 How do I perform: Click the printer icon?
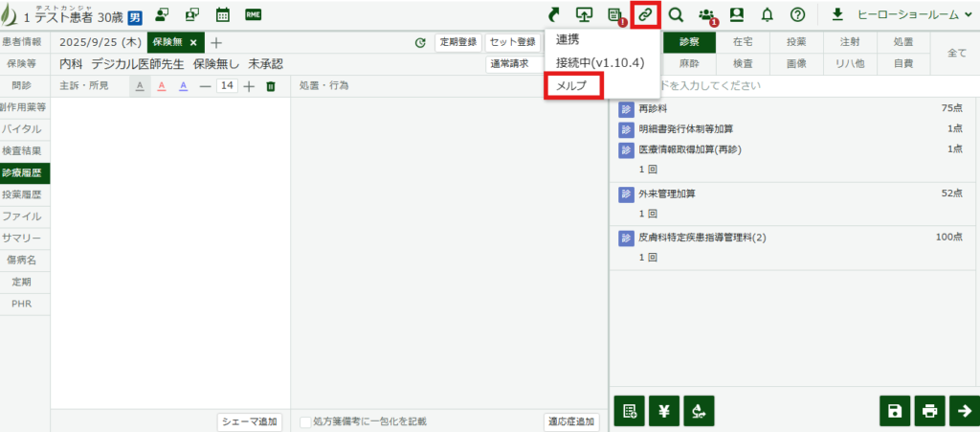pyautogui.click(x=928, y=411)
